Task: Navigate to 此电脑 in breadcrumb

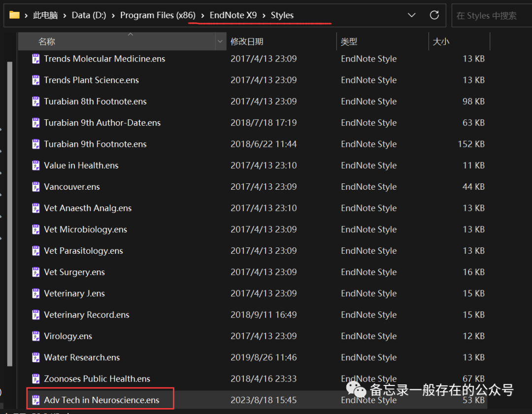Action: [45, 15]
